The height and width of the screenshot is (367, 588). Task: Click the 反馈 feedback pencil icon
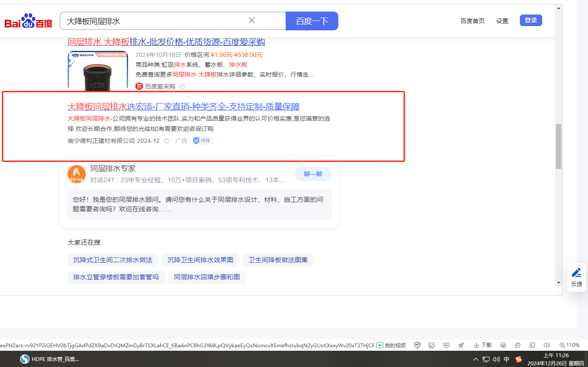coord(576,277)
